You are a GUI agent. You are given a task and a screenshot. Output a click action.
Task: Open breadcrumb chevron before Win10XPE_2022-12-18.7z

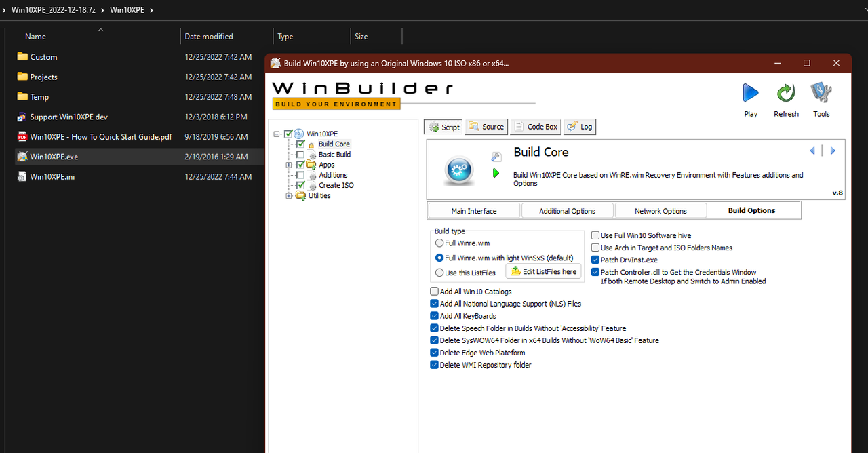click(5, 10)
